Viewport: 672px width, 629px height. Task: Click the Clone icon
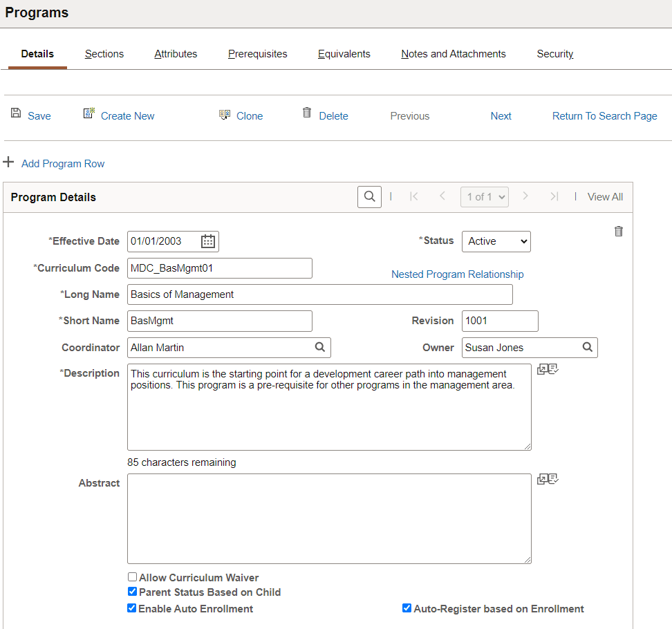[225, 115]
